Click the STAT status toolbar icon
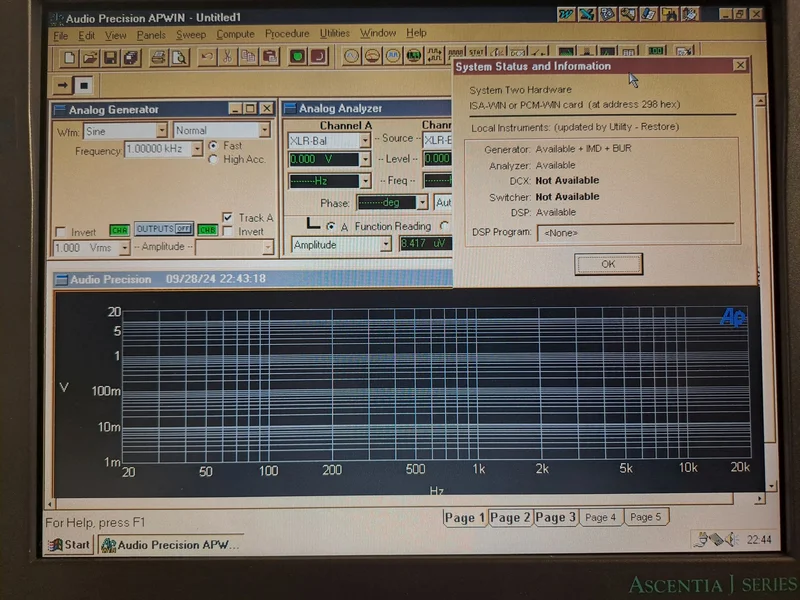Image resolution: width=800 pixels, height=600 pixels. pos(476,52)
